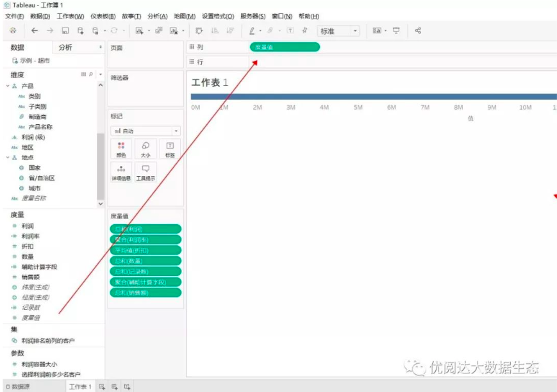Collapse the 产品 hierarchy
This screenshot has height=392, width=557.
pos(8,86)
